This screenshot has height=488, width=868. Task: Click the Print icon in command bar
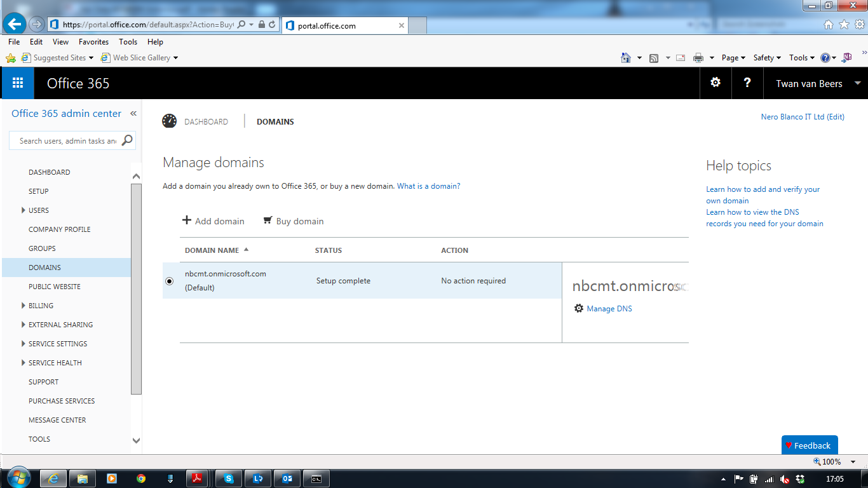[698, 58]
